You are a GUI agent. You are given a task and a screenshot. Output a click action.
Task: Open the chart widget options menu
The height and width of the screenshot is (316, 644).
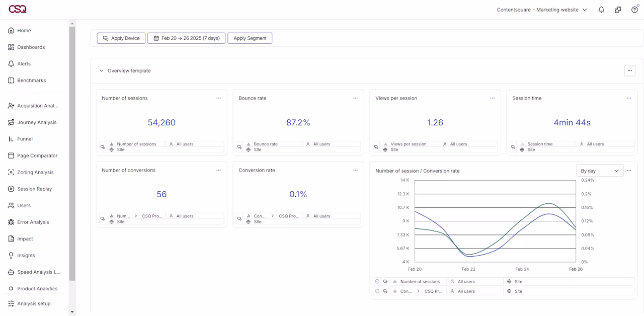click(x=629, y=171)
